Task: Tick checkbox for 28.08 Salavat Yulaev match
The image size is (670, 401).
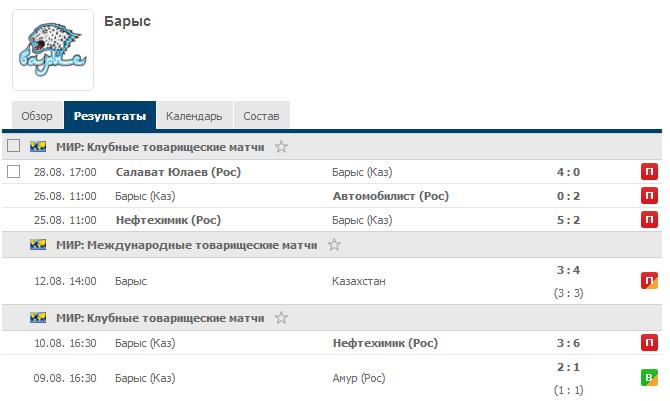Action: click(14, 172)
